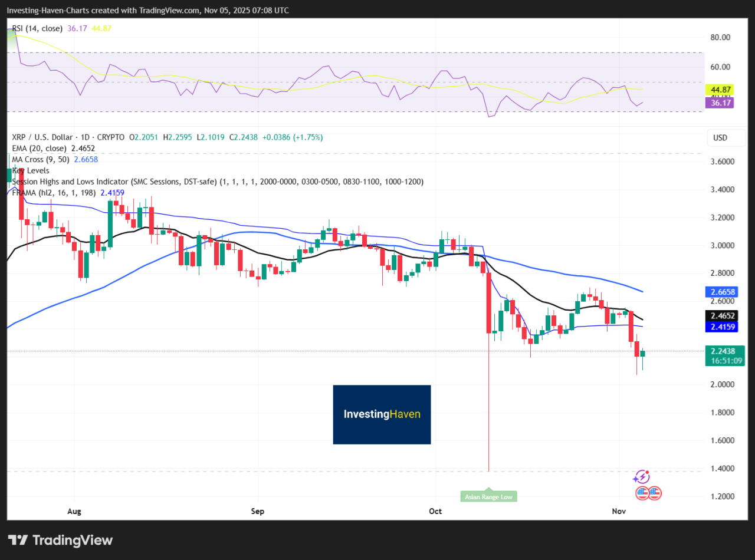Click the TradingView logo in bottom left

click(x=59, y=540)
